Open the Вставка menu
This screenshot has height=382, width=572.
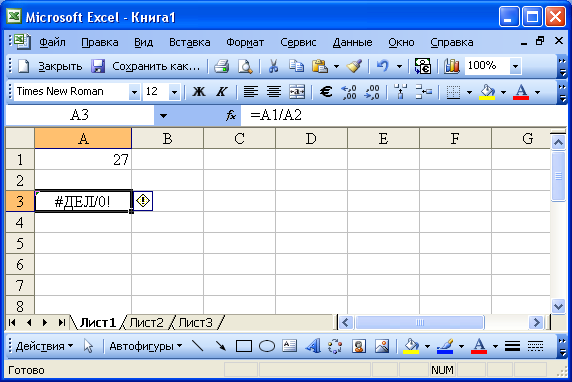[x=189, y=42]
